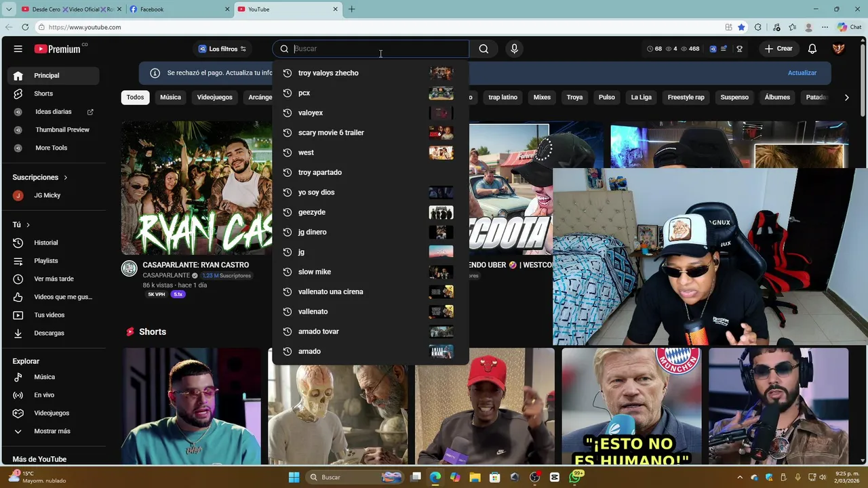Open the Ryan Castro video thumbnail

197,188
